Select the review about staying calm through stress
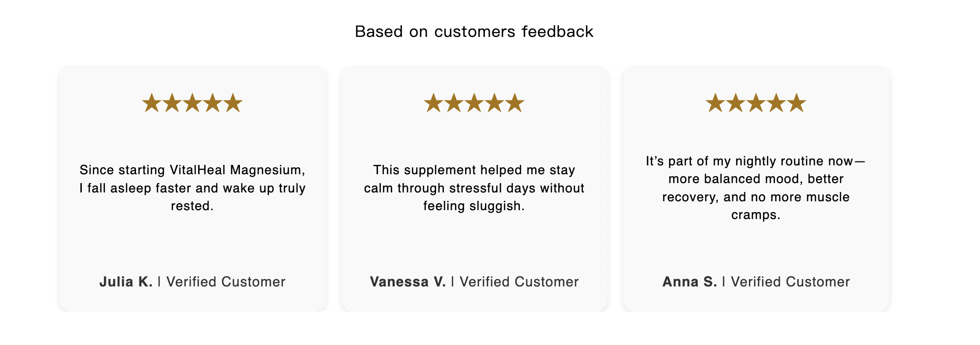The image size is (980, 345). [474, 188]
